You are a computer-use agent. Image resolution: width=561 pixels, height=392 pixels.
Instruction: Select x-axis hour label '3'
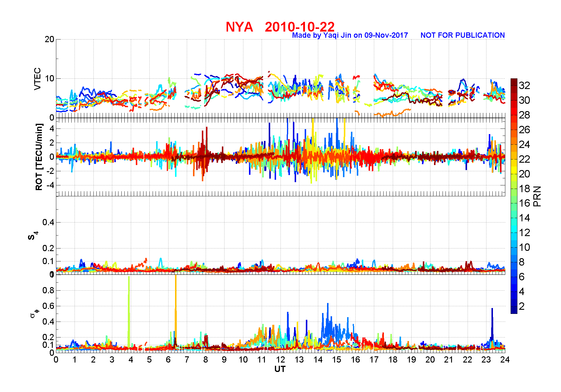click(112, 360)
